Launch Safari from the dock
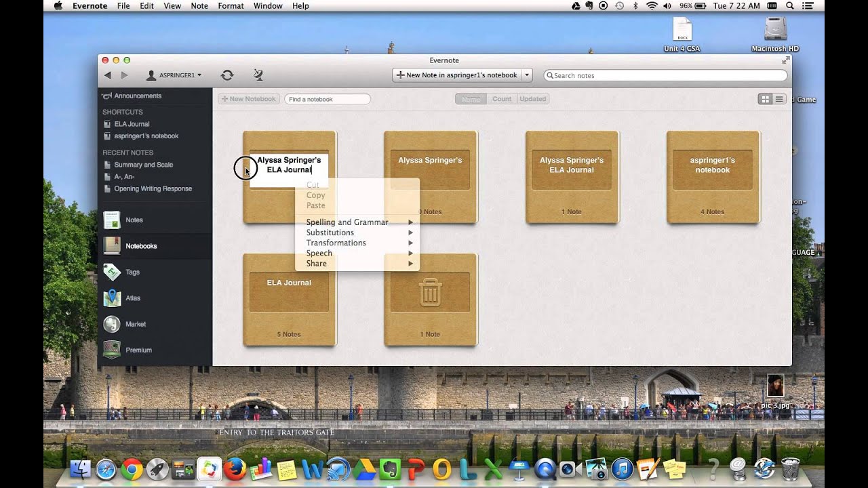Image resolution: width=868 pixels, height=488 pixels. 106,469
